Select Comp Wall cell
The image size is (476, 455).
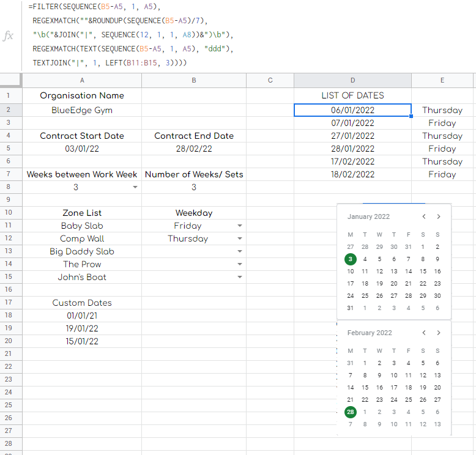(x=82, y=239)
